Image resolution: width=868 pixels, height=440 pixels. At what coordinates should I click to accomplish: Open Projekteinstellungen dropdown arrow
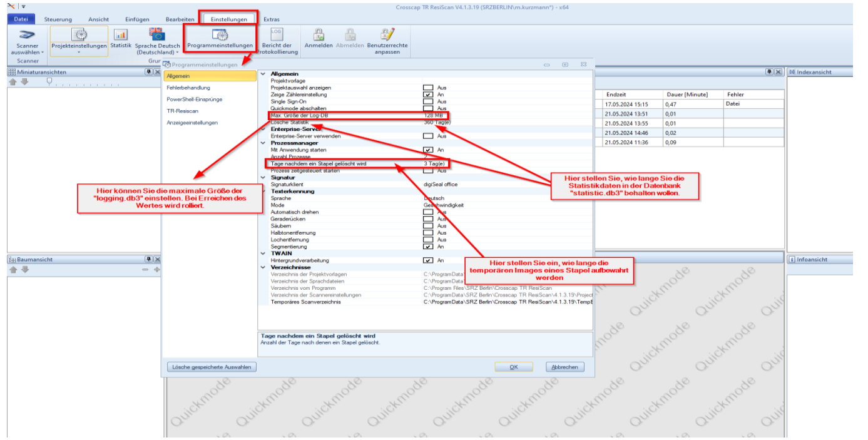[x=79, y=53]
